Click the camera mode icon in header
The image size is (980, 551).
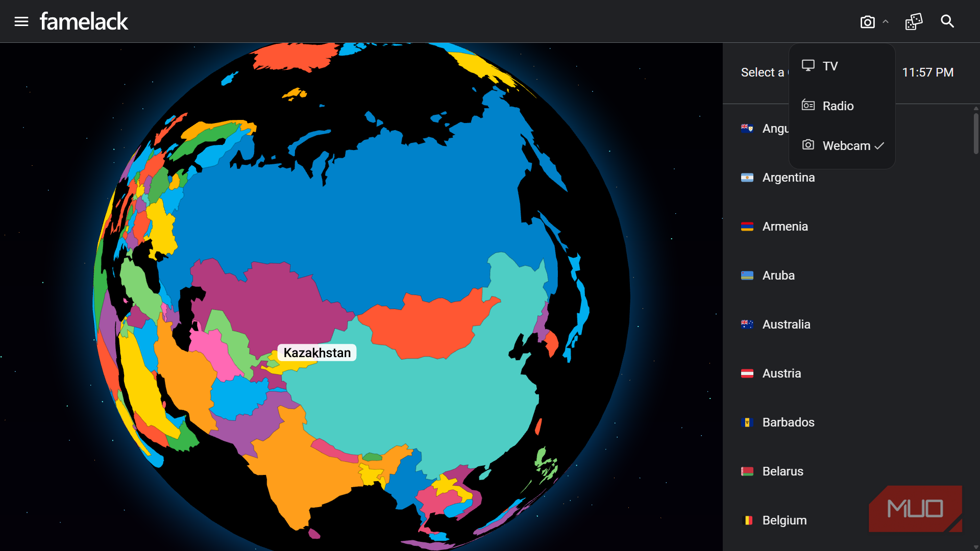(x=867, y=22)
